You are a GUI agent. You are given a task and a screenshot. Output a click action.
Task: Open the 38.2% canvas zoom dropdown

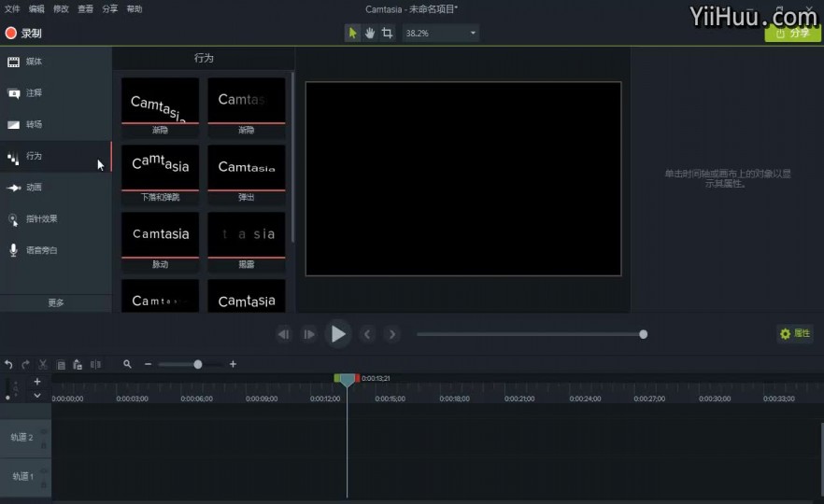click(x=441, y=33)
